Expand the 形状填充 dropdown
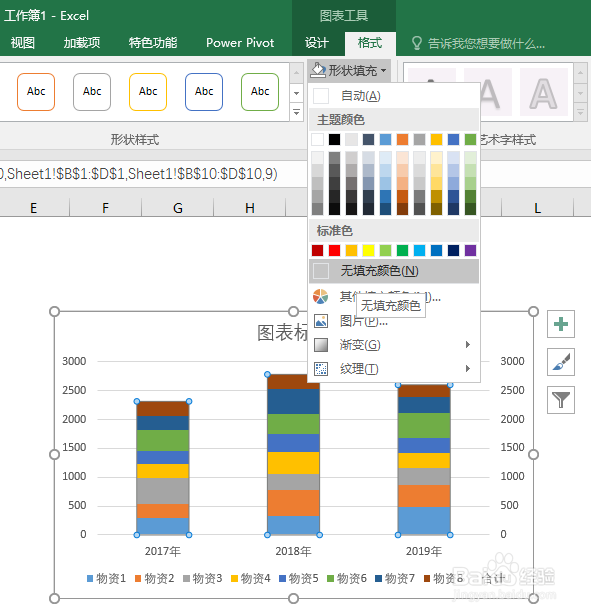591x616 pixels. point(349,71)
